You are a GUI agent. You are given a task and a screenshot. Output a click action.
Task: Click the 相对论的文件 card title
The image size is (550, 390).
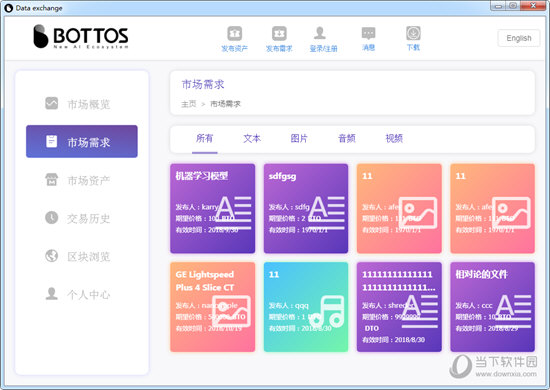click(481, 274)
